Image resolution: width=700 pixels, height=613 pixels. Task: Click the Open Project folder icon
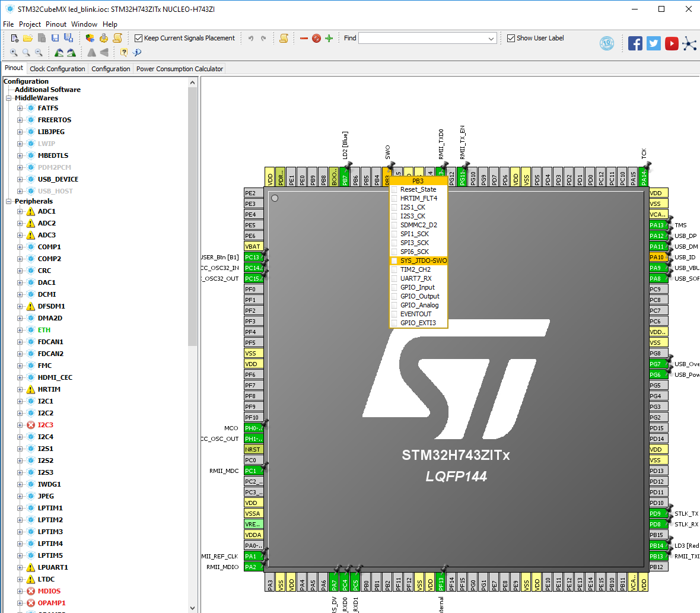(28, 39)
